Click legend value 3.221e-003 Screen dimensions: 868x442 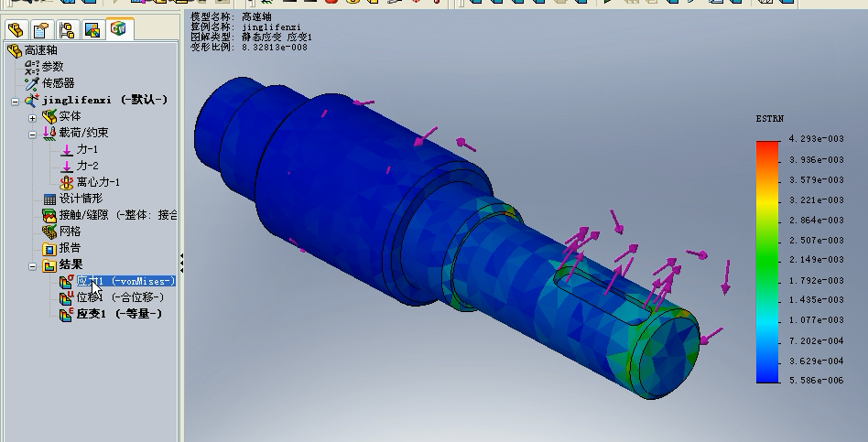[x=816, y=200]
